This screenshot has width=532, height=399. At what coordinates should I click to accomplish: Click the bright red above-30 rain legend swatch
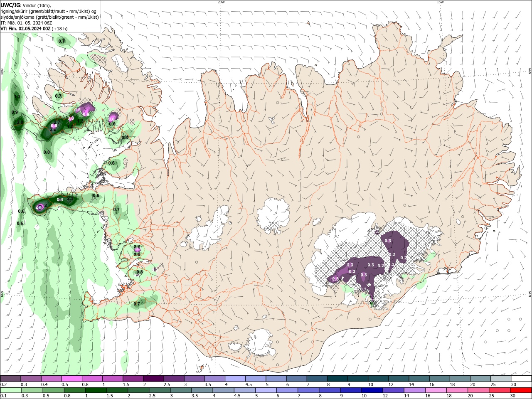click(520, 390)
